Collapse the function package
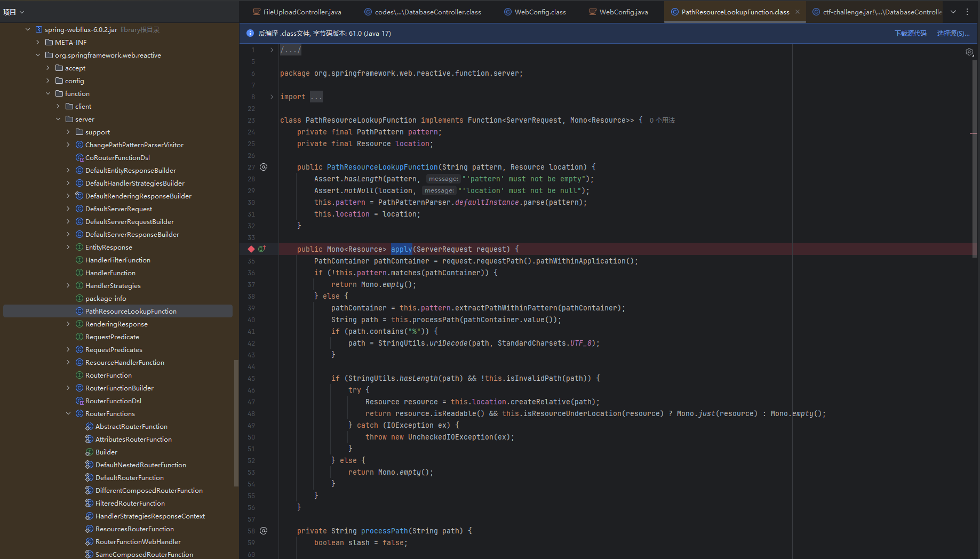980x559 pixels. tap(48, 93)
